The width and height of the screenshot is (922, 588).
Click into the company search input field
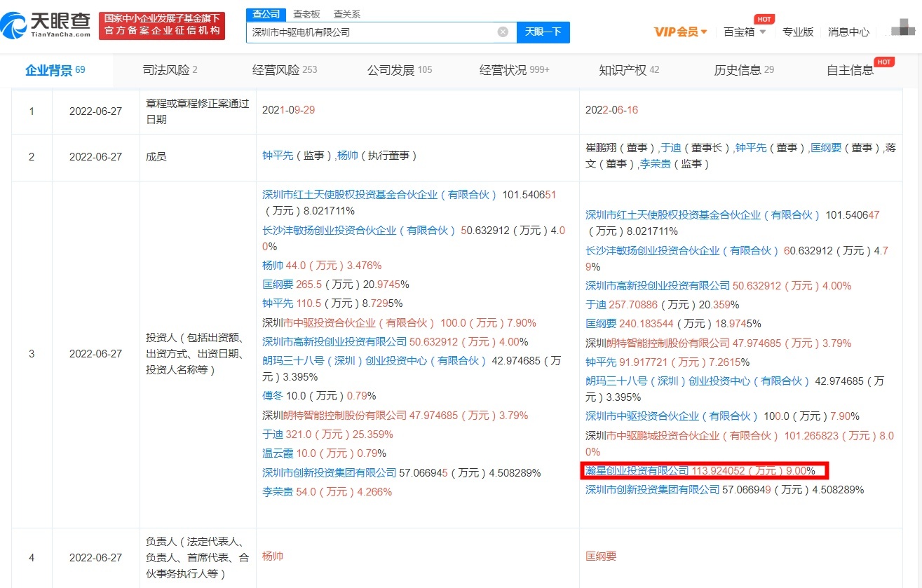372,32
